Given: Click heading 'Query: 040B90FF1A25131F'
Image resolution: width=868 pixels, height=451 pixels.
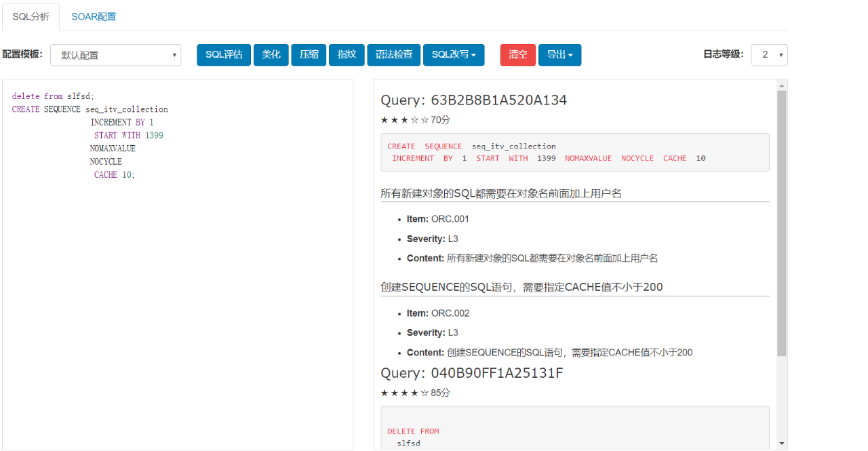Looking at the screenshot, I should coord(472,374).
